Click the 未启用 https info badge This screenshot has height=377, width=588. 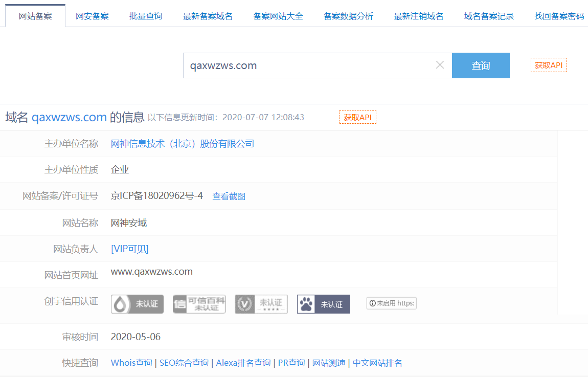click(x=392, y=303)
